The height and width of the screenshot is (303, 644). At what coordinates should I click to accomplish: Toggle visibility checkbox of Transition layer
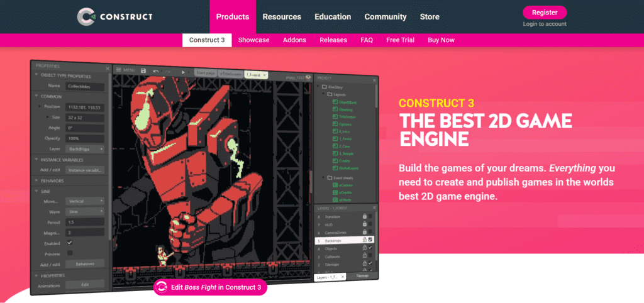pyautogui.click(x=370, y=216)
